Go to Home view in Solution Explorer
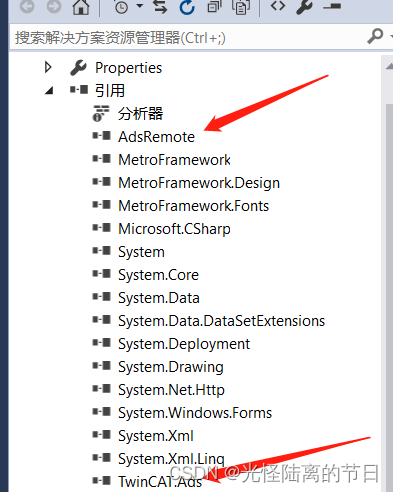The width and height of the screenshot is (393, 492). 81,6
